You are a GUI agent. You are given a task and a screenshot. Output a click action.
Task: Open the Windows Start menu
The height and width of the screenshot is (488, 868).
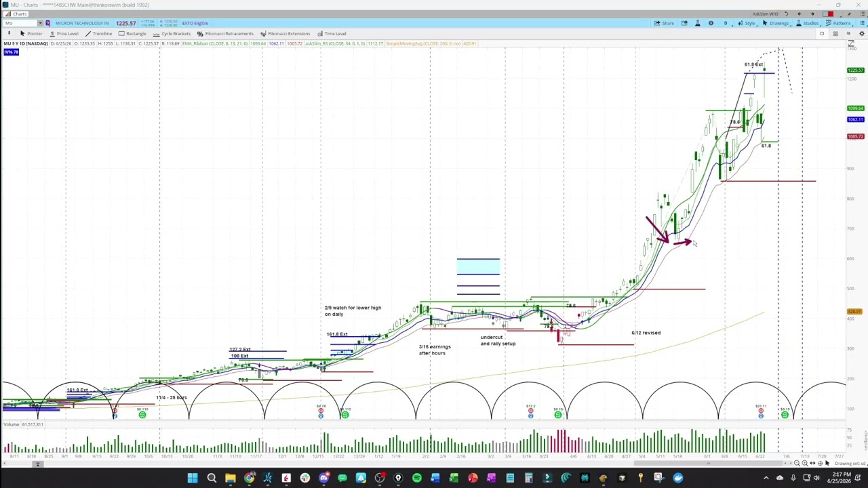[193, 479]
